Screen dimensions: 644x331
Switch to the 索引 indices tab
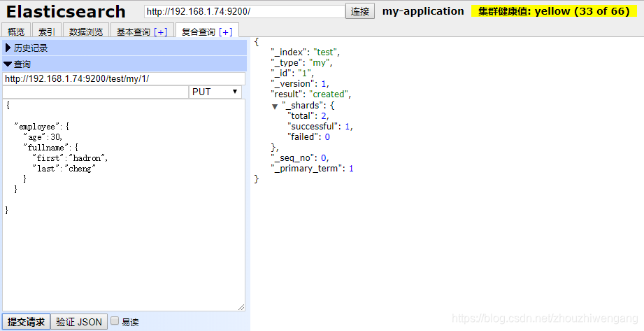click(47, 31)
